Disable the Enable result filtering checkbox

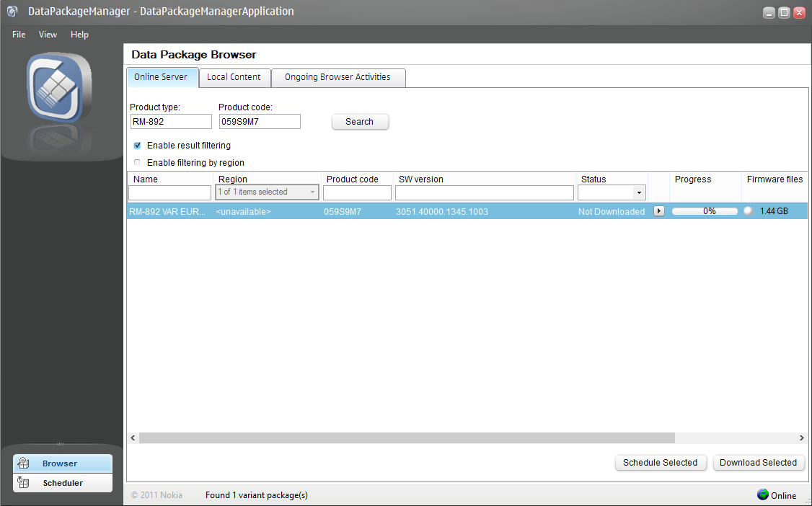click(x=137, y=146)
